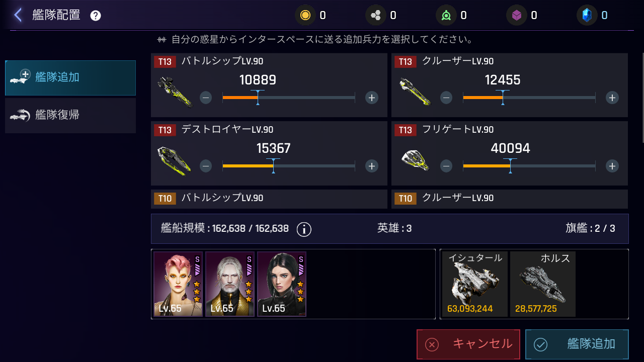Tap the purple cube resource icon

pos(516,15)
